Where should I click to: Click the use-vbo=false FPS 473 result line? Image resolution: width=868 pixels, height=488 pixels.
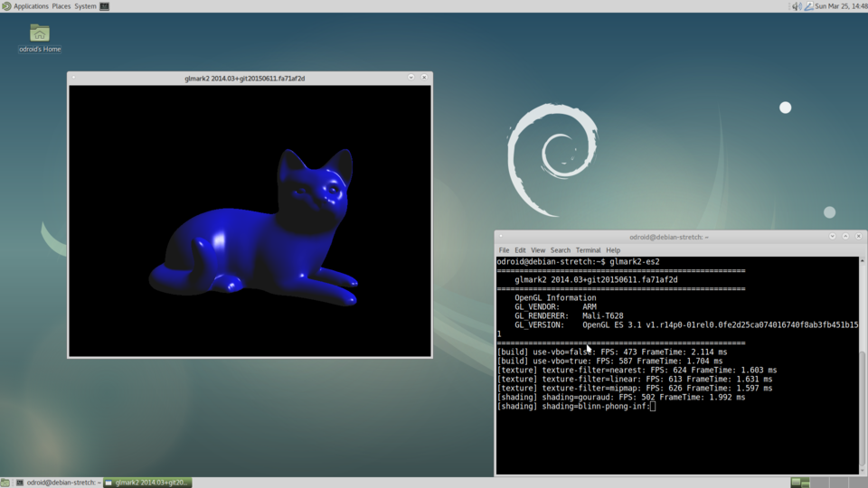coord(612,352)
